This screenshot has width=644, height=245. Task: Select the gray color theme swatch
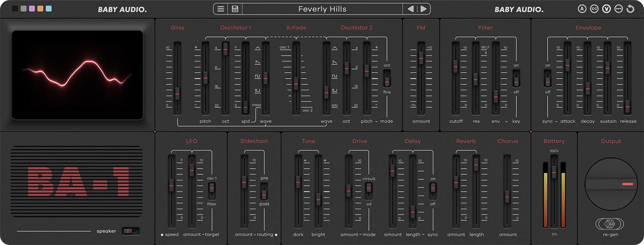24,9
